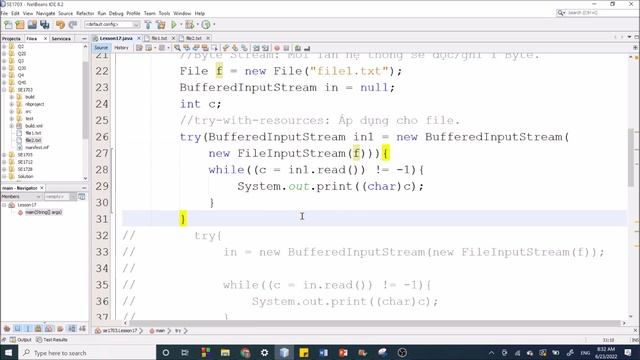
Task: Open the Source menu
Action: (x=65, y=13)
